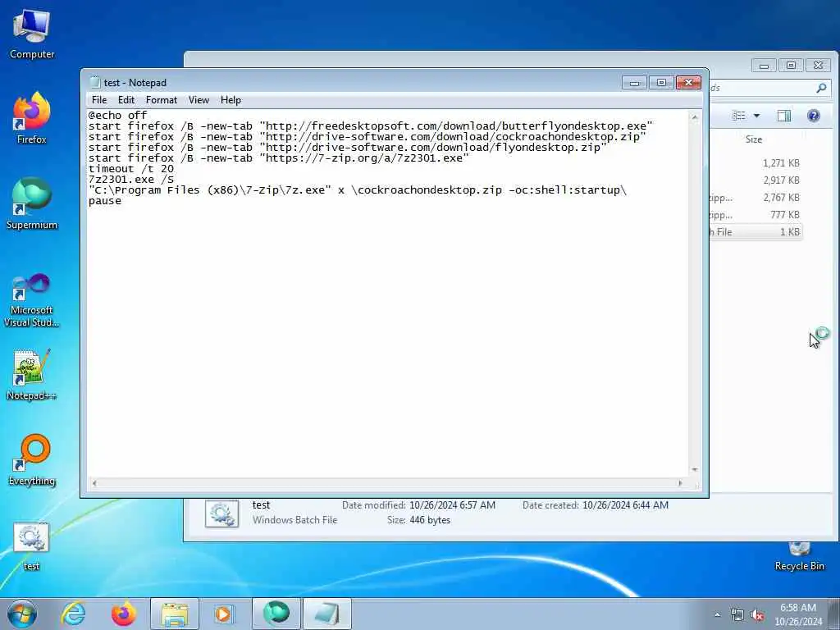The width and height of the screenshot is (840, 630).
Task: Select the file row sized 777 KB
Action: (x=756, y=214)
